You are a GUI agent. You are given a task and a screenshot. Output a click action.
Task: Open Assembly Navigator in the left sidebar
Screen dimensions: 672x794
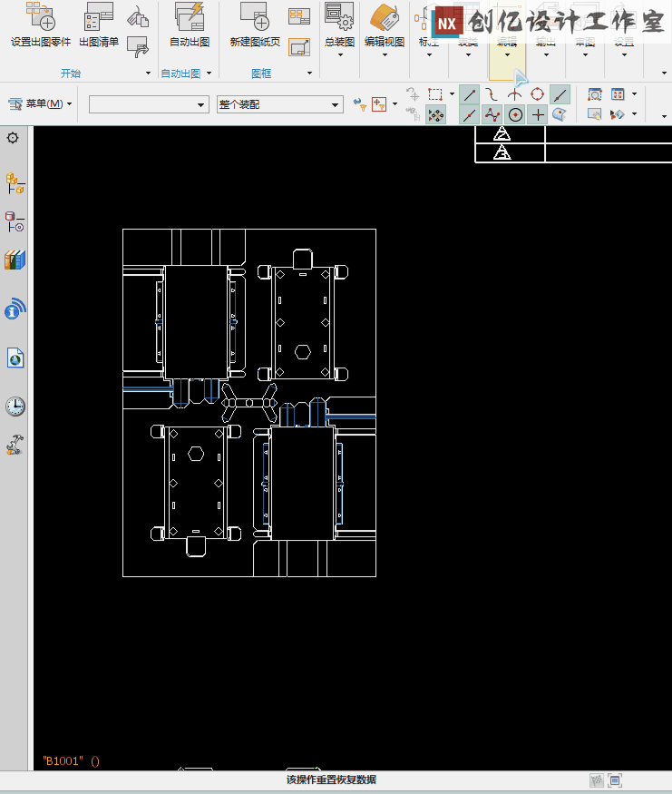tap(15, 184)
